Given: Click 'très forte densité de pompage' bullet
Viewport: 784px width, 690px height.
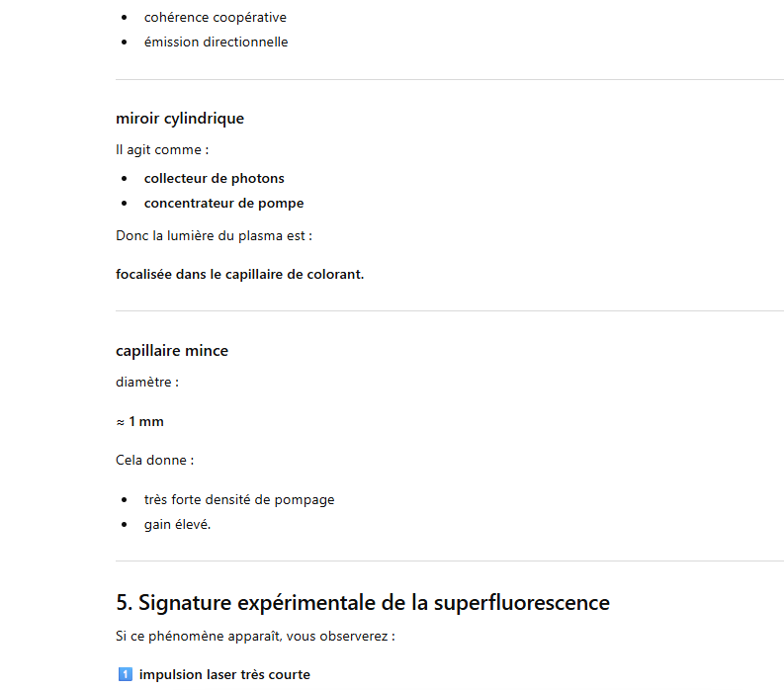Looking at the screenshot, I should [238, 499].
